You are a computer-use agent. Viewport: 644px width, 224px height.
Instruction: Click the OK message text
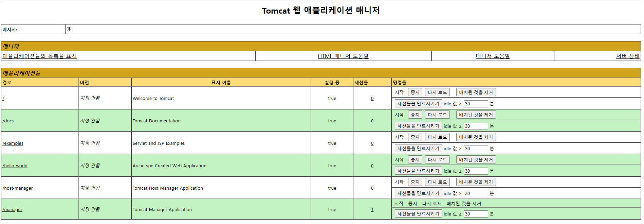pyautogui.click(x=69, y=29)
